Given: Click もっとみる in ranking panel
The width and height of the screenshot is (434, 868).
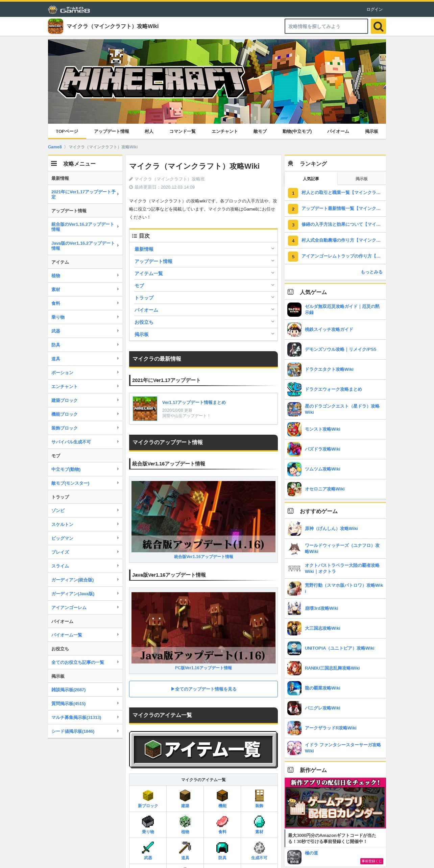Looking at the screenshot, I should 371,272.
